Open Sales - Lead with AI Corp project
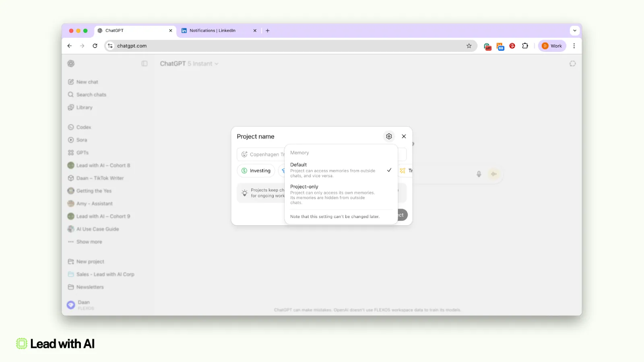The height and width of the screenshot is (362, 644). (101, 274)
